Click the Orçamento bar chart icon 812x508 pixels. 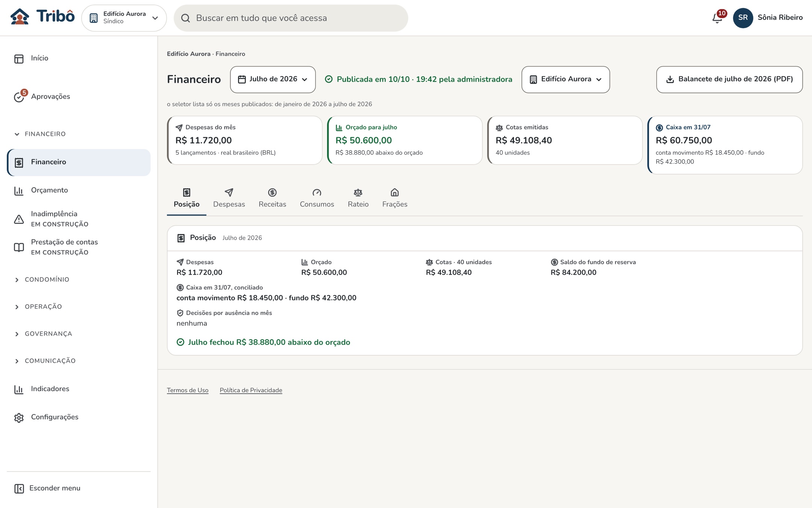pos(19,191)
